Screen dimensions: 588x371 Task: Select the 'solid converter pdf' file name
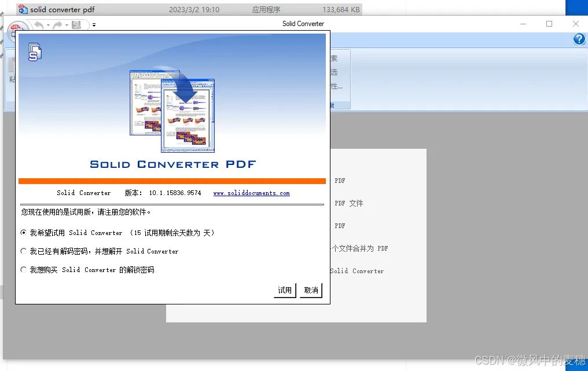click(63, 9)
